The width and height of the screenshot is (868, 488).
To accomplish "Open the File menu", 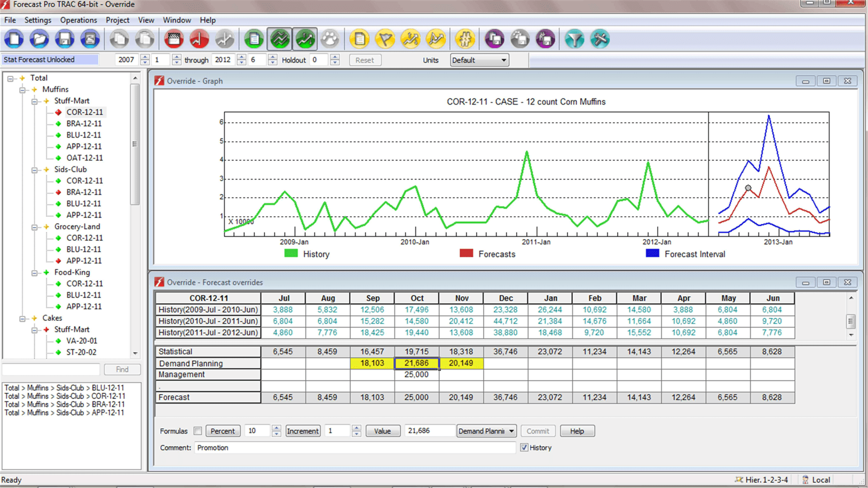I will tap(10, 20).
